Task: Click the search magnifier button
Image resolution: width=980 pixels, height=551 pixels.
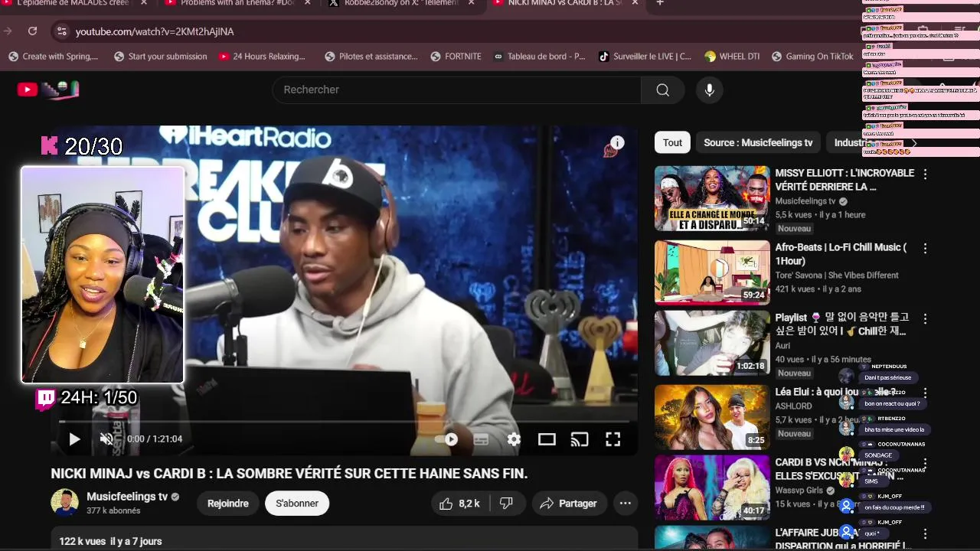Action: [x=662, y=90]
